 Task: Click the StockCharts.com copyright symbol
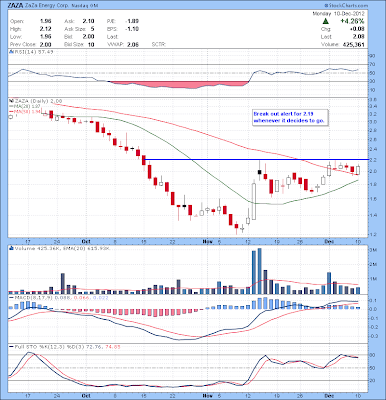click(x=326, y=6)
